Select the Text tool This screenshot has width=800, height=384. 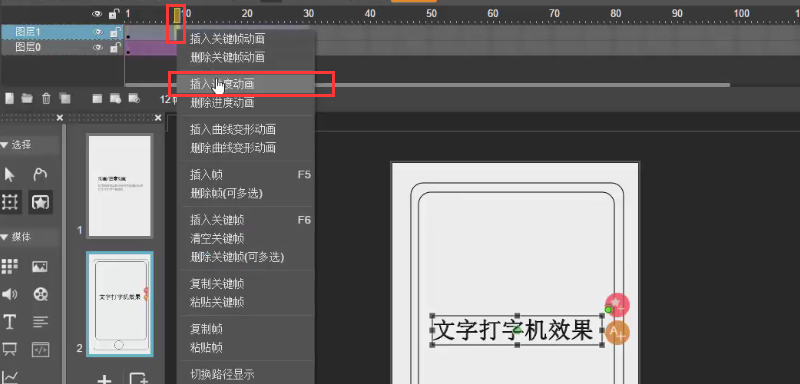tap(9, 322)
